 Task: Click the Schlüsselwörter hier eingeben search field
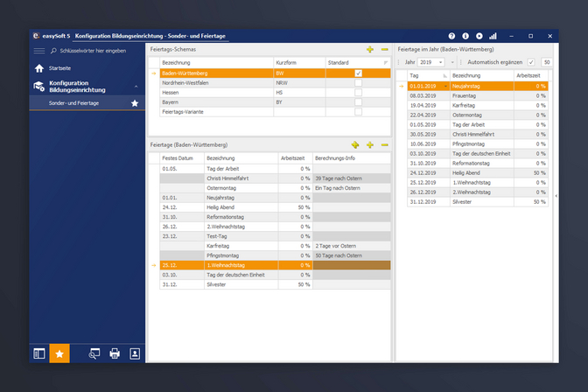click(x=93, y=51)
